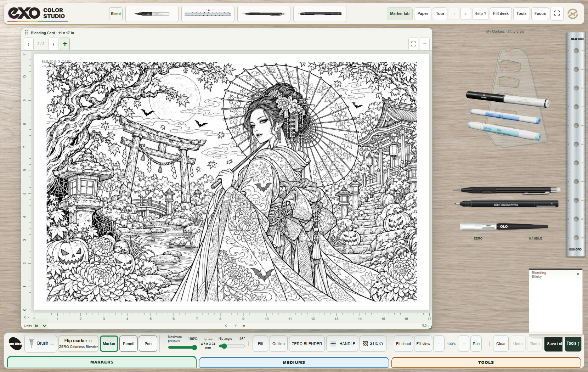Choose the black pen in the top tray

click(320, 14)
